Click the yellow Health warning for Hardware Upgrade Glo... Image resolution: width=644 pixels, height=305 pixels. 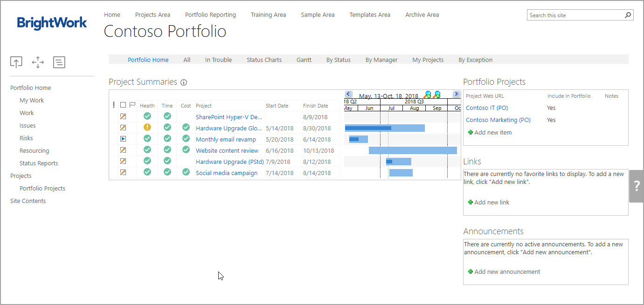[147, 127]
